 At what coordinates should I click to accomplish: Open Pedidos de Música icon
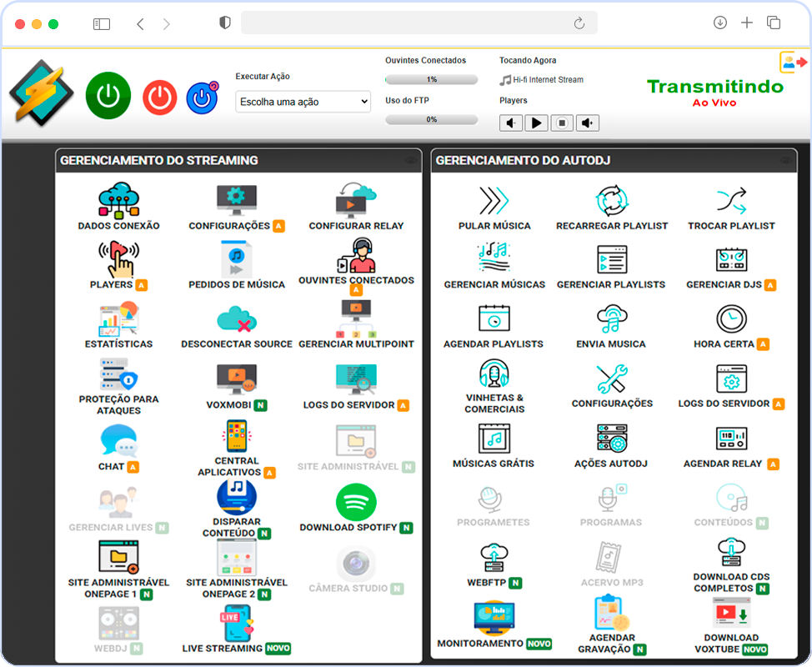click(236, 259)
